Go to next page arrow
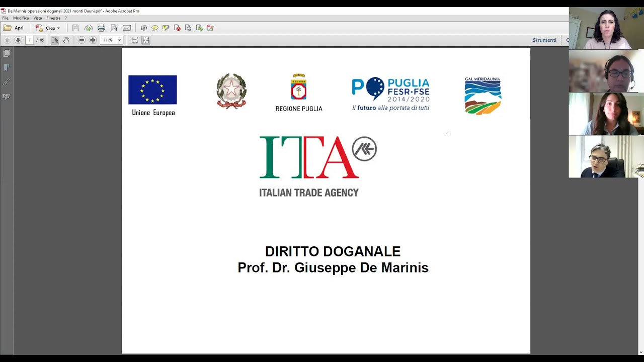This screenshot has width=644, height=362. (x=18, y=40)
